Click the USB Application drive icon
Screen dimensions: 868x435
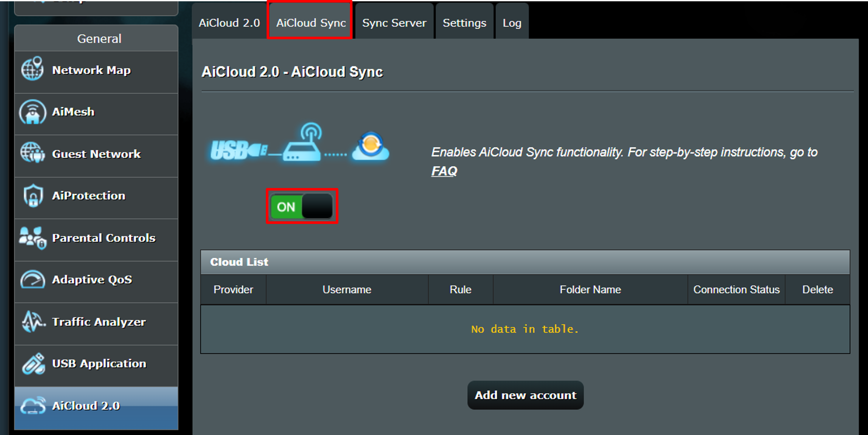[33, 363]
